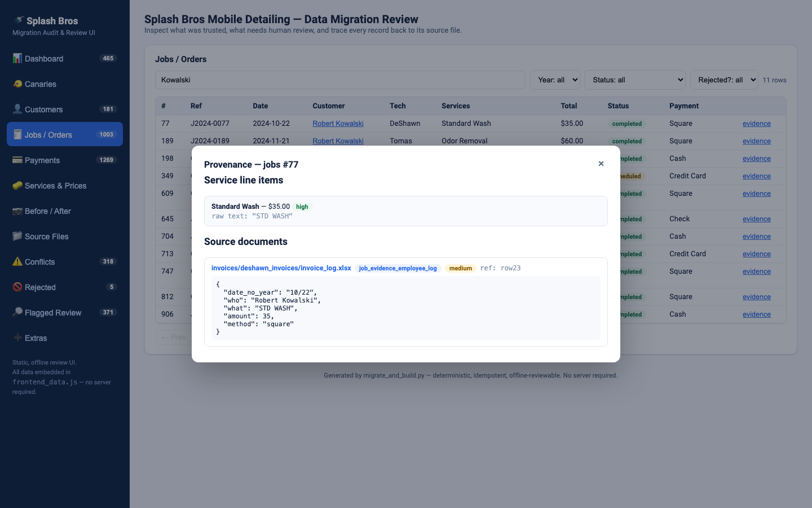812x508 pixels.
Task: Open evidence link for job 189
Action: point(757,141)
